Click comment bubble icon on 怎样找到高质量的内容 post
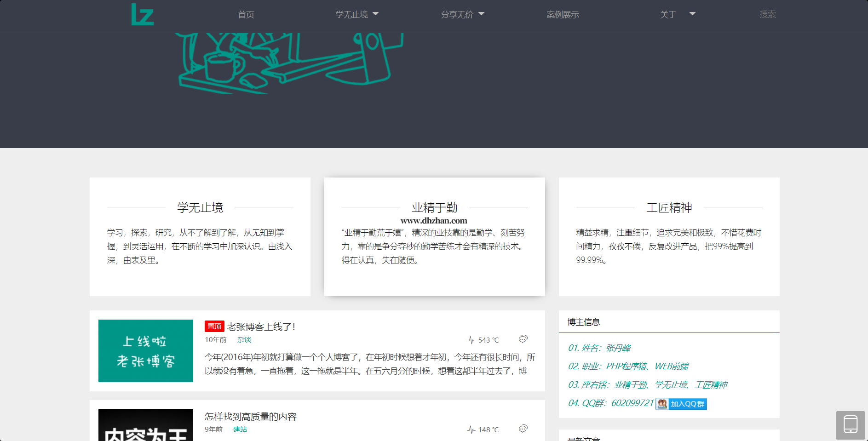 click(523, 429)
